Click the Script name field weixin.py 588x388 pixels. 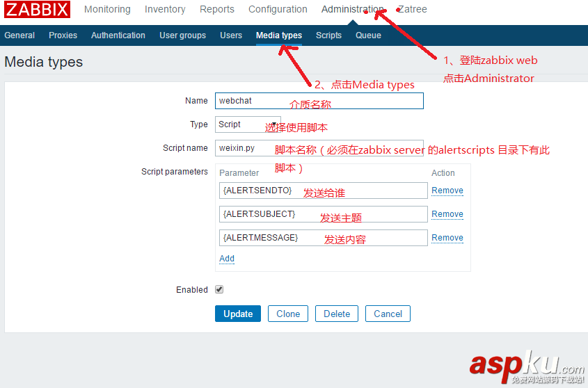319,148
